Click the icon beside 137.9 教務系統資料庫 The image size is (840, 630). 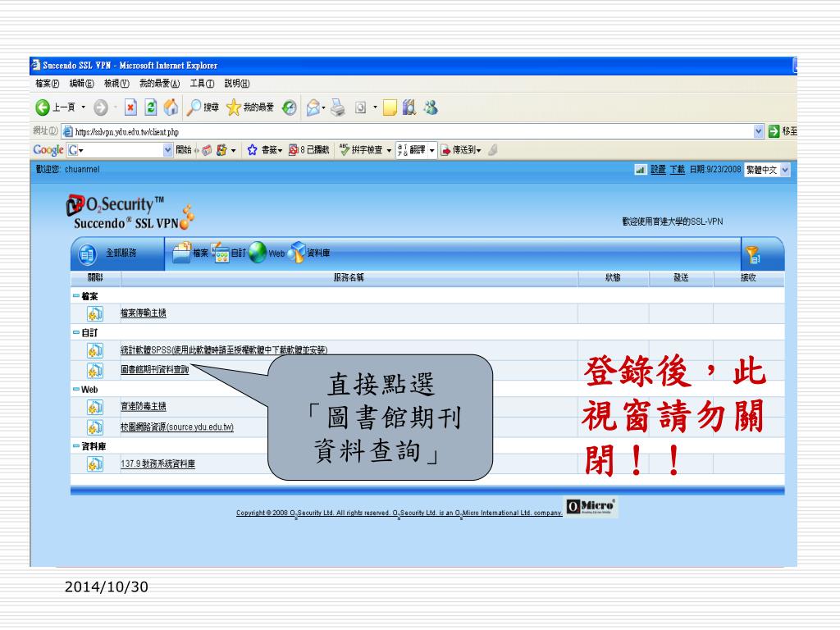tap(95, 464)
